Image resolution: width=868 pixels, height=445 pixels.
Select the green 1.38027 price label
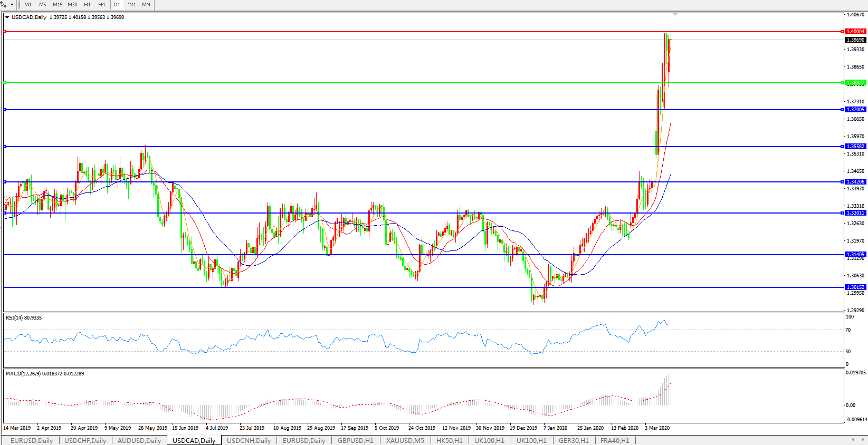(x=855, y=83)
